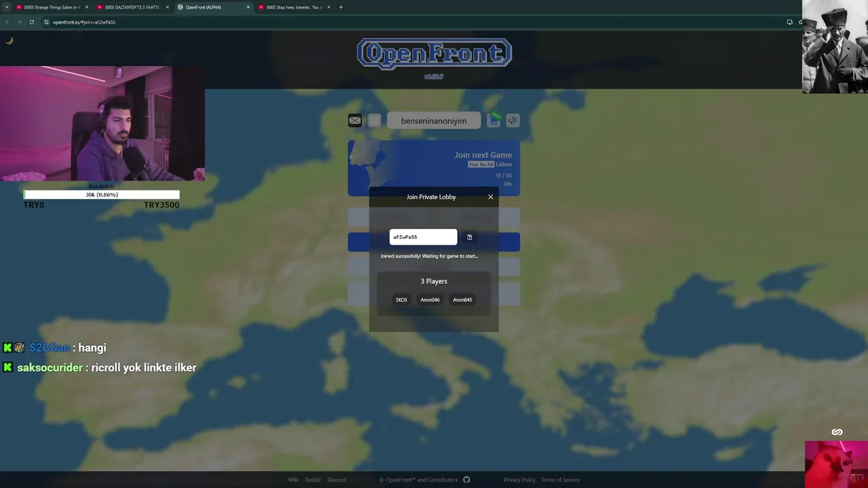Open the store shopping cart icon
The width and height of the screenshot is (868, 488).
pyautogui.click(x=493, y=121)
